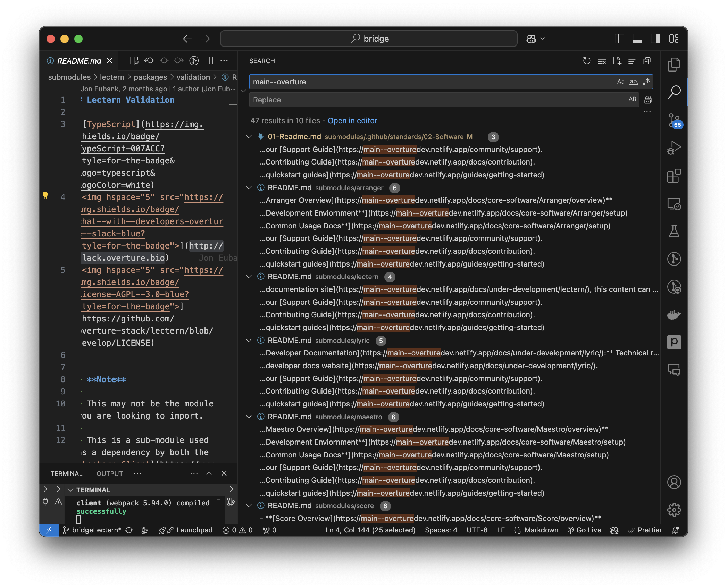
Task: Open search results in a new Search Editor
Action: point(618,60)
